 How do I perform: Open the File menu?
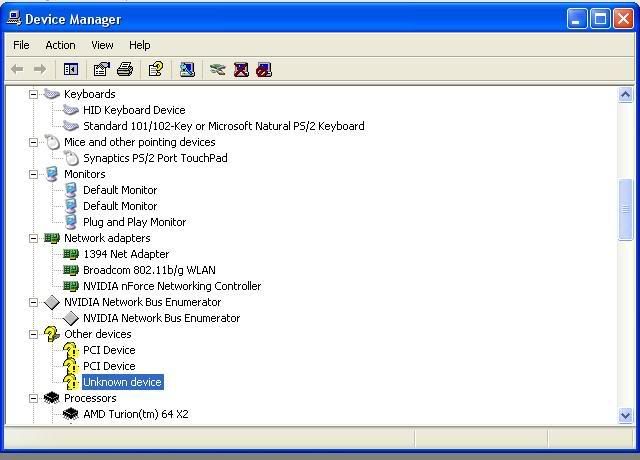21,45
